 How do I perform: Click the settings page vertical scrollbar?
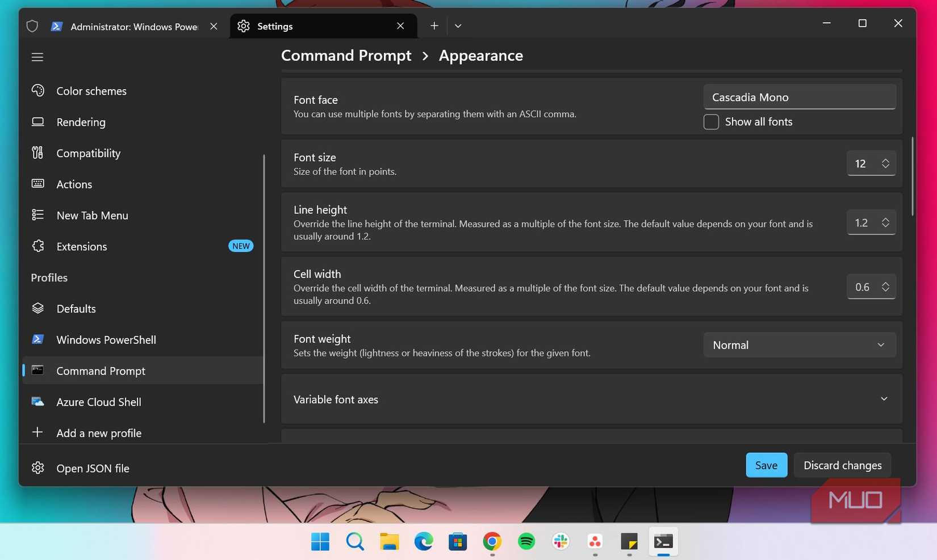click(913, 176)
